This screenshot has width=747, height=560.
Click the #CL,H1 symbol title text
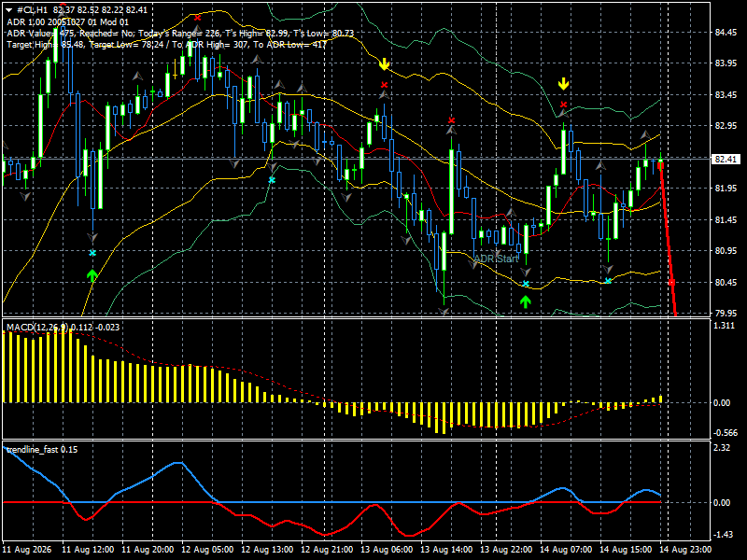coord(33,10)
